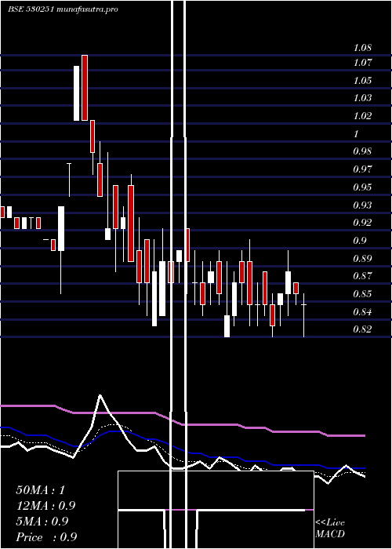Image resolution: width=392 pixels, height=549 pixels.
Task: Click the 0.95 price axis label
Action: coord(362,187)
